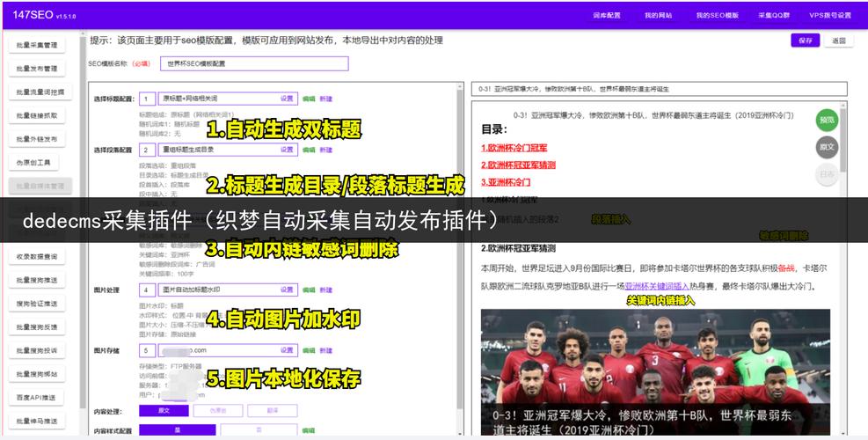Open VPS拨号设置 in the top bar
This screenshot has height=440, width=868.
click(830, 16)
